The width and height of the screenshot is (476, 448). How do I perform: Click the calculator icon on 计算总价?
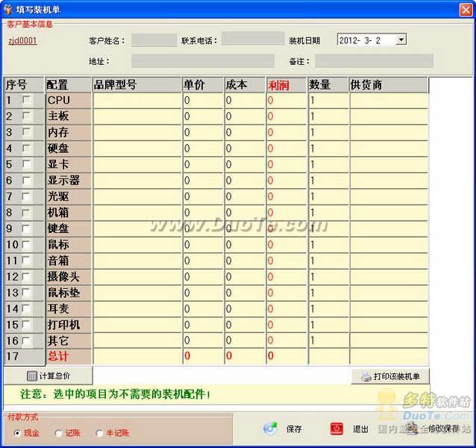(31, 376)
